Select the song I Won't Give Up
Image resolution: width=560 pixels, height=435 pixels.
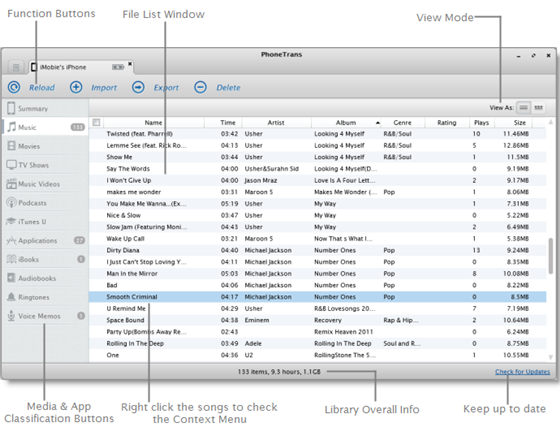click(x=318, y=180)
